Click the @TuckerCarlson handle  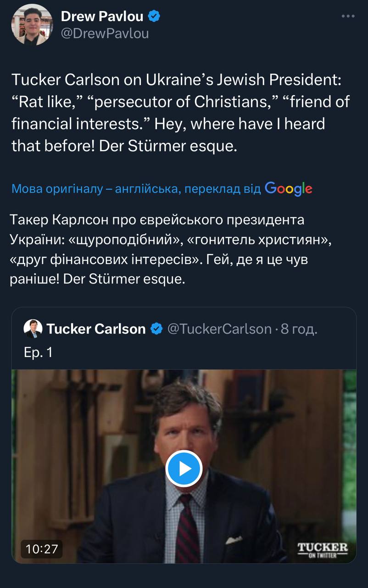tap(219, 329)
